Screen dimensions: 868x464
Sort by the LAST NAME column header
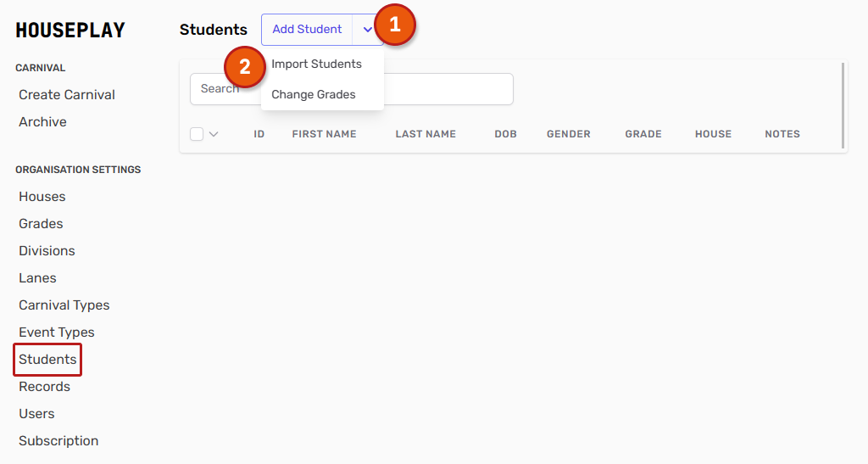426,134
